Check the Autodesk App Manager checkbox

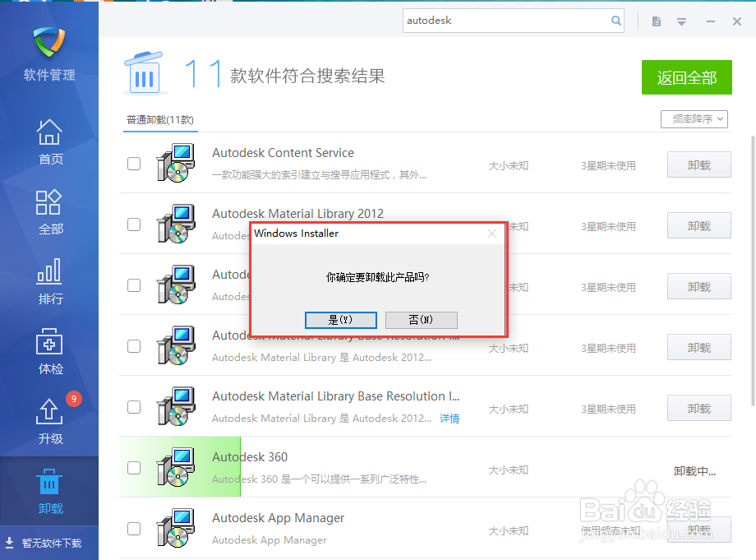point(134,528)
